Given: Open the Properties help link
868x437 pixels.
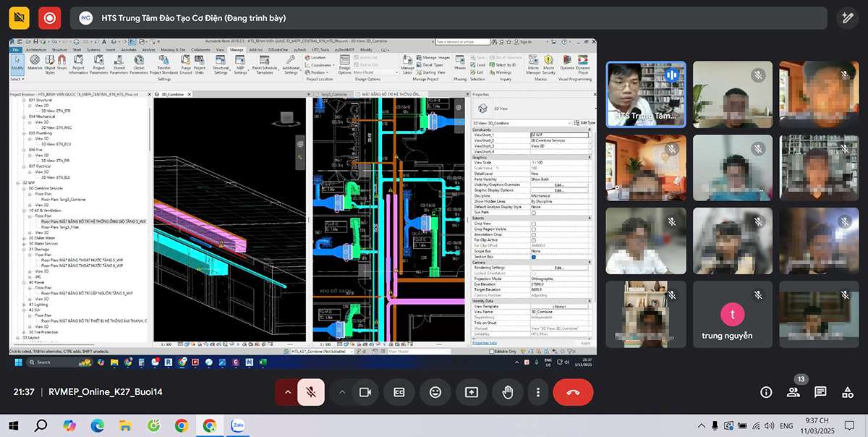Looking at the screenshot, I should click(483, 343).
